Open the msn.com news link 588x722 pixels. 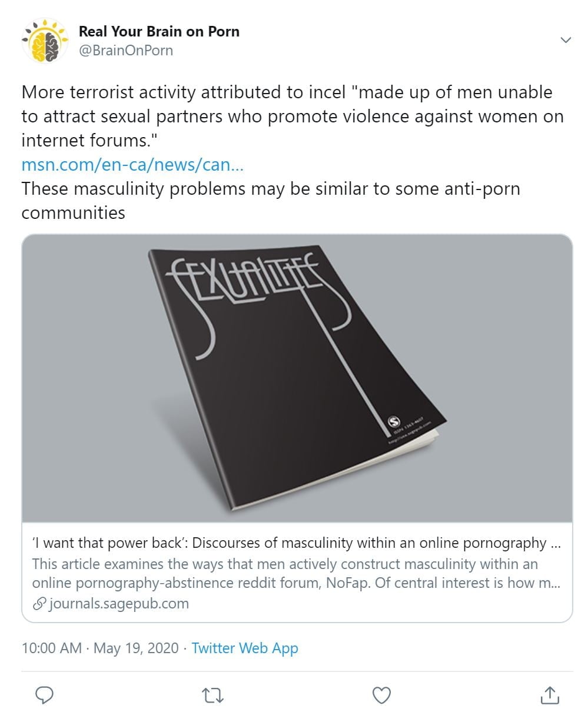(132, 165)
